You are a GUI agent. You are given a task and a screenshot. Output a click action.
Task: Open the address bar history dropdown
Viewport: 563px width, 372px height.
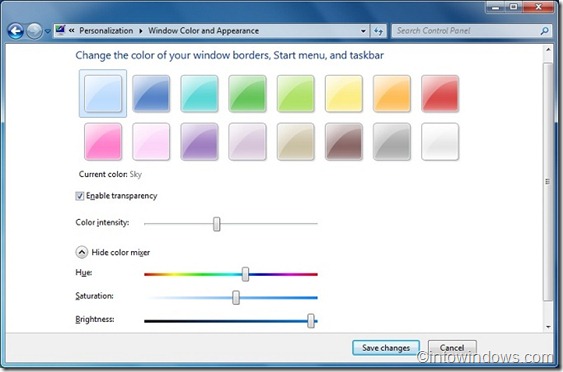pos(363,31)
